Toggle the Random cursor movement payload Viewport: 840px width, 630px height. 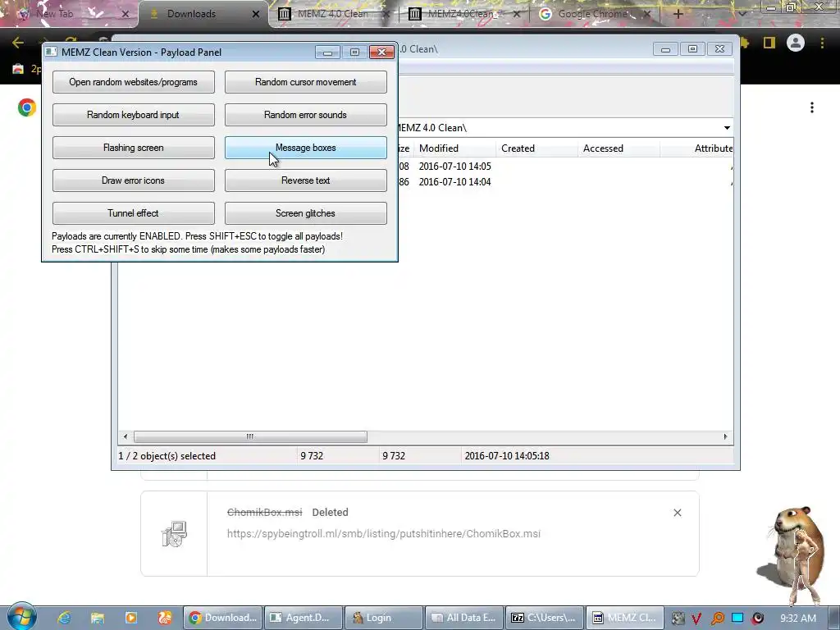pyautogui.click(x=305, y=82)
